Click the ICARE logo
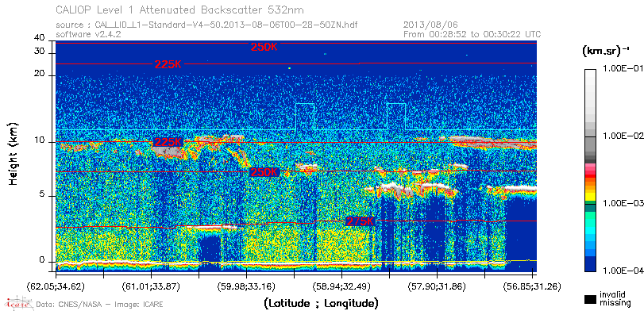The width and height of the screenshot is (644, 311). (18, 304)
